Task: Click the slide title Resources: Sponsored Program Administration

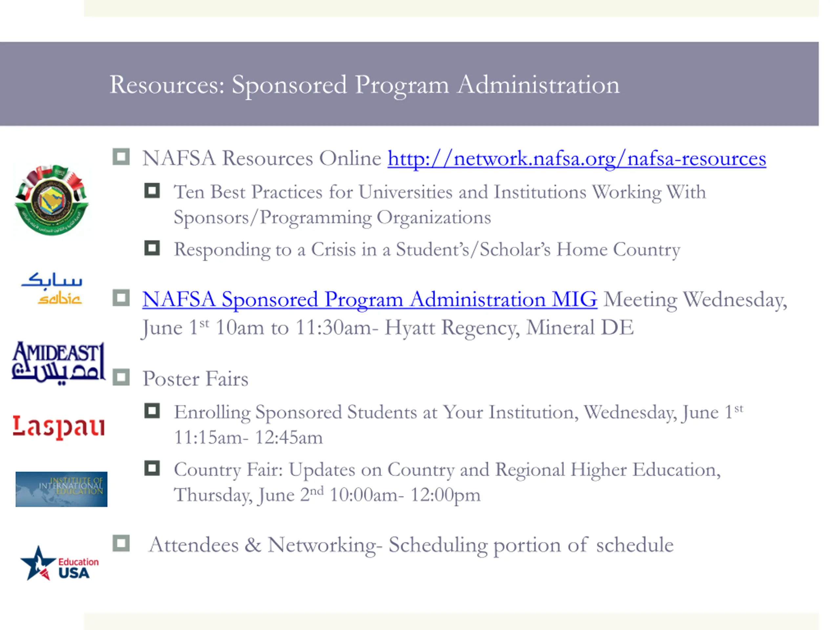Action: click(365, 85)
